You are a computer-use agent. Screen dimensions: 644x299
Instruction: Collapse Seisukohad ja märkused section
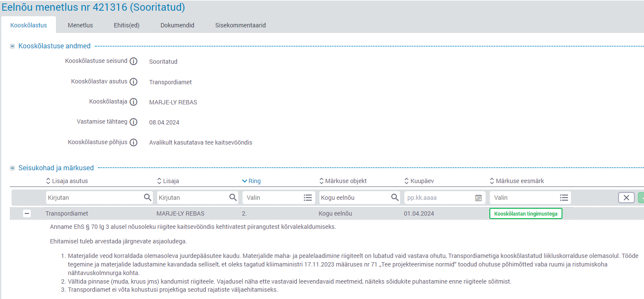[13, 168]
